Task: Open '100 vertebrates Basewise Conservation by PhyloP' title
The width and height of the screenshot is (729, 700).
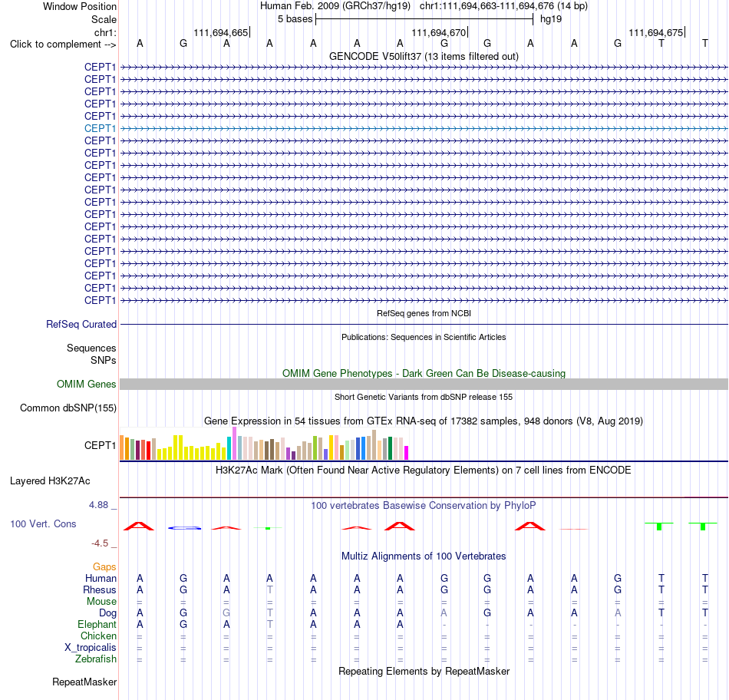Action: click(x=424, y=506)
